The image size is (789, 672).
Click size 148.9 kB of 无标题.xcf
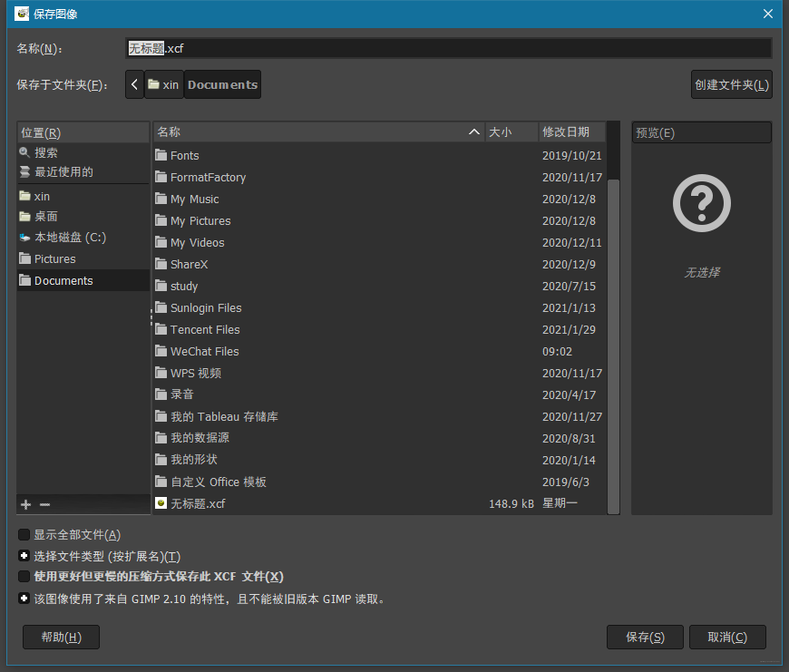click(511, 503)
